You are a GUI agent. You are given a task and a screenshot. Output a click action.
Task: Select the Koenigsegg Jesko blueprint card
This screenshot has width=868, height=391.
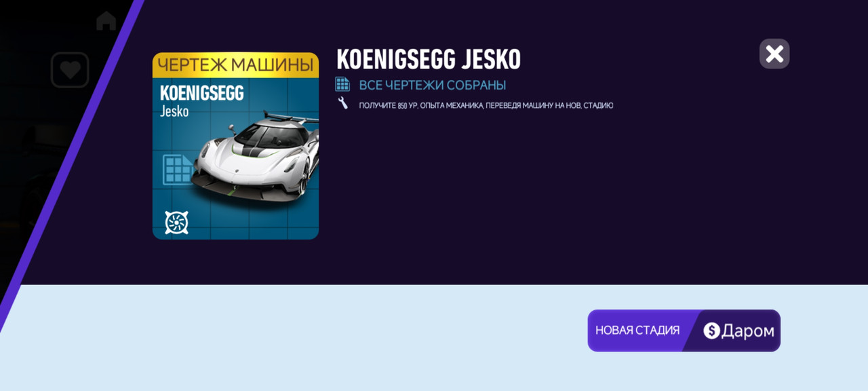pyautogui.click(x=235, y=146)
